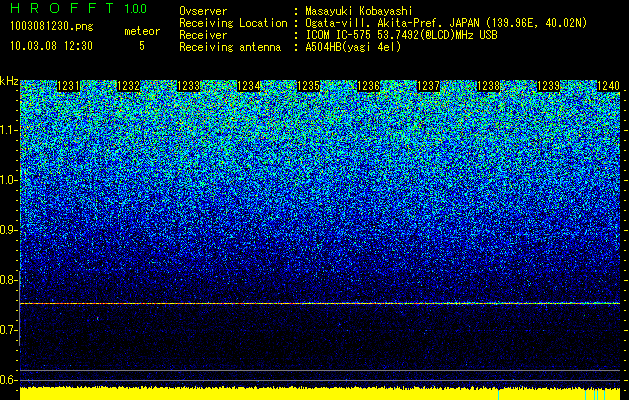Click the 0.8 frequency axis label
This screenshot has height=400, width=629.
9,280
